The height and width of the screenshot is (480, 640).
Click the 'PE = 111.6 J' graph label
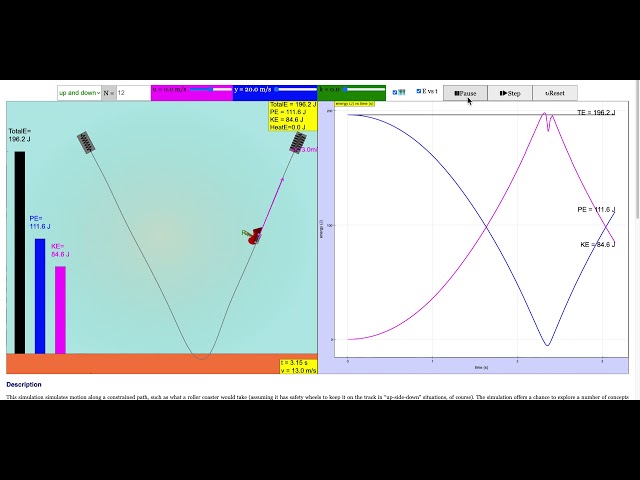(x=596, y=209)
